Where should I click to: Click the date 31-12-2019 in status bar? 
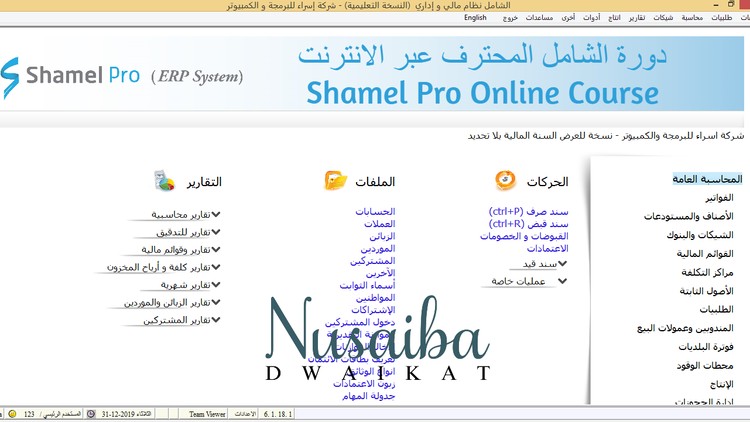(x=119, y=414)
